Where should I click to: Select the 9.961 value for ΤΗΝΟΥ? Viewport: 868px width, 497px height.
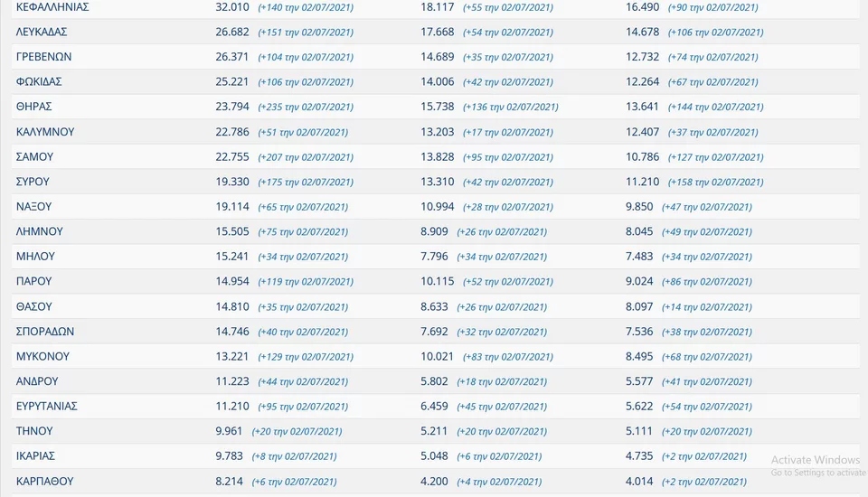[230, 431]
